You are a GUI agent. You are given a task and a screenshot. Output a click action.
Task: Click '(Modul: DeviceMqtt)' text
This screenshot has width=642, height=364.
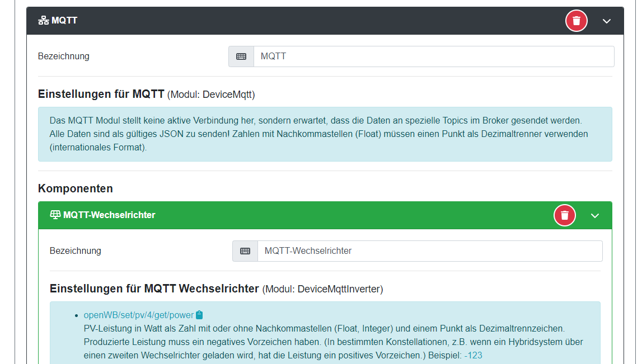[x=211, y=94]
